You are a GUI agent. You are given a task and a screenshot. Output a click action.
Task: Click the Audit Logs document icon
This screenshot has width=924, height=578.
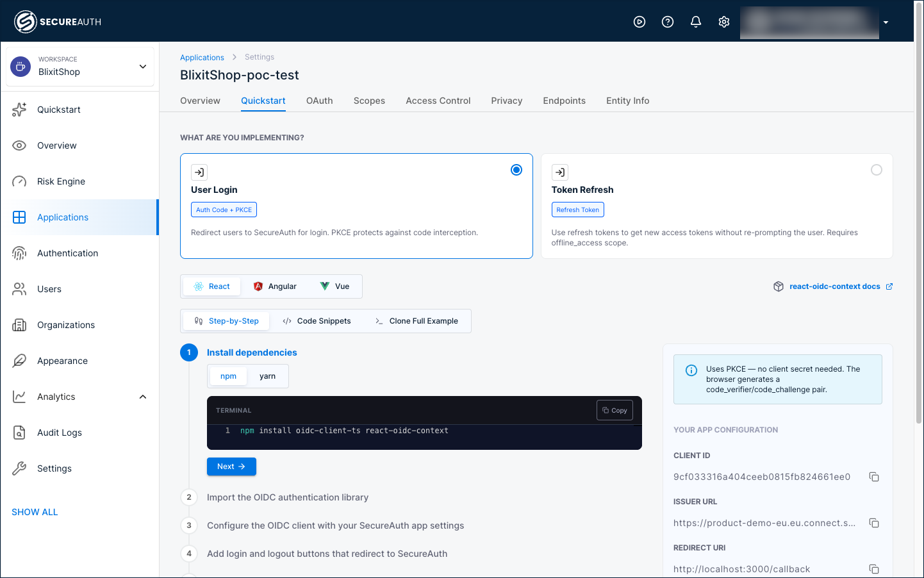19,433
